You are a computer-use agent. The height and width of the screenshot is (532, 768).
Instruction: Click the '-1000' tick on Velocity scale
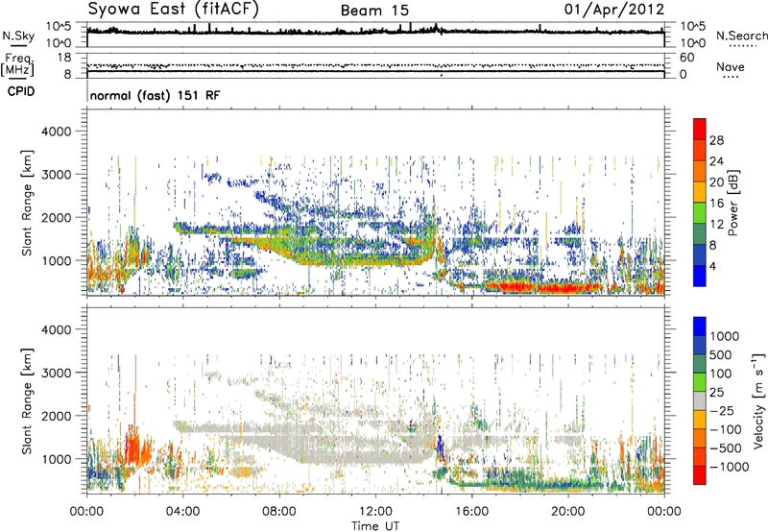[729, 467]
